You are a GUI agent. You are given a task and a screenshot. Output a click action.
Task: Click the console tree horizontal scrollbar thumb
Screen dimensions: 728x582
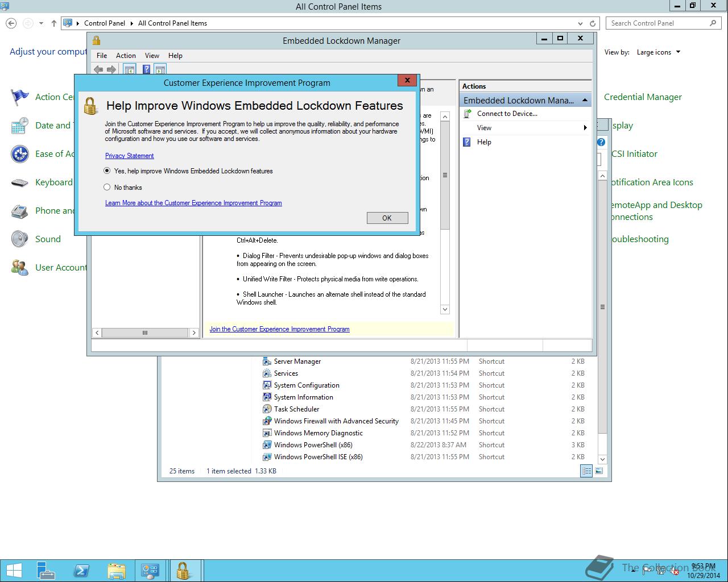(145, 332)
